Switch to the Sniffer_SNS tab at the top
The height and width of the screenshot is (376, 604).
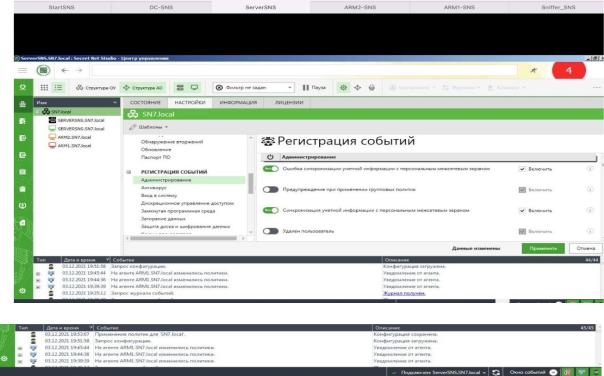[x=558, y=7]
